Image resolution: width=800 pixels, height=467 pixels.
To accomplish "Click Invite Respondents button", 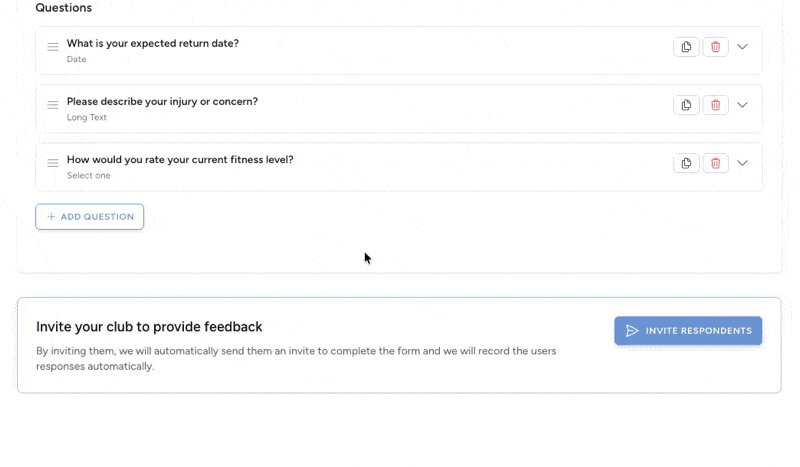I will pyautogui.click(x=688, y=331).
